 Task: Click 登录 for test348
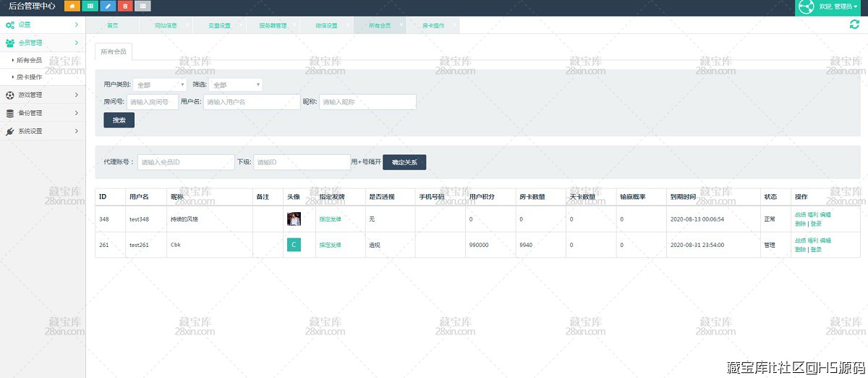(816, 224)
